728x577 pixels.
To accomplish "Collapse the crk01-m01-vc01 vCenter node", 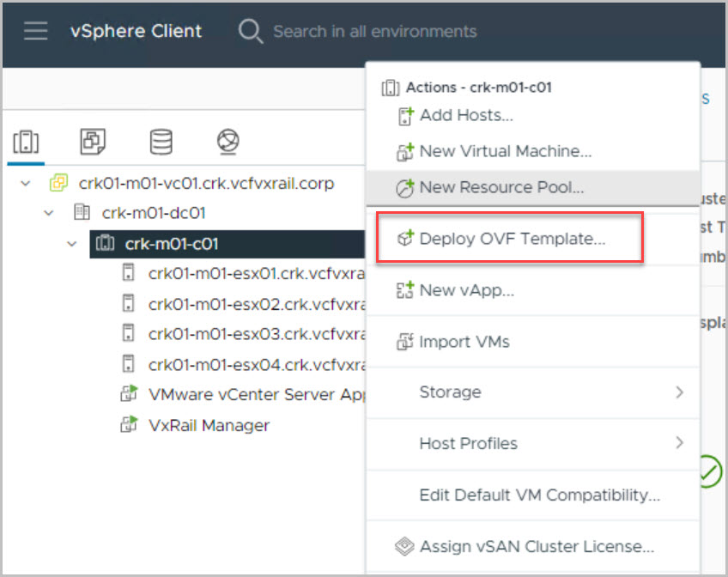I will pos(26,183).
